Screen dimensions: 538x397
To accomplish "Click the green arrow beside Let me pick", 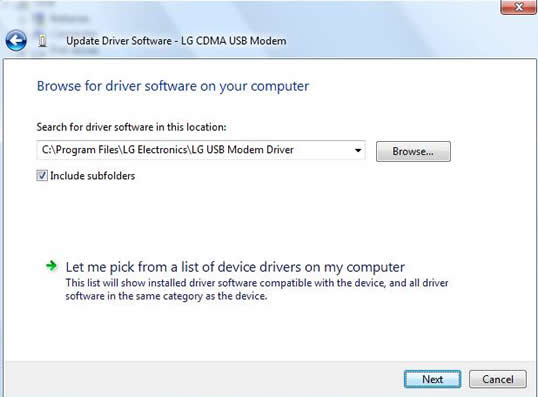I will pos(51,266).
